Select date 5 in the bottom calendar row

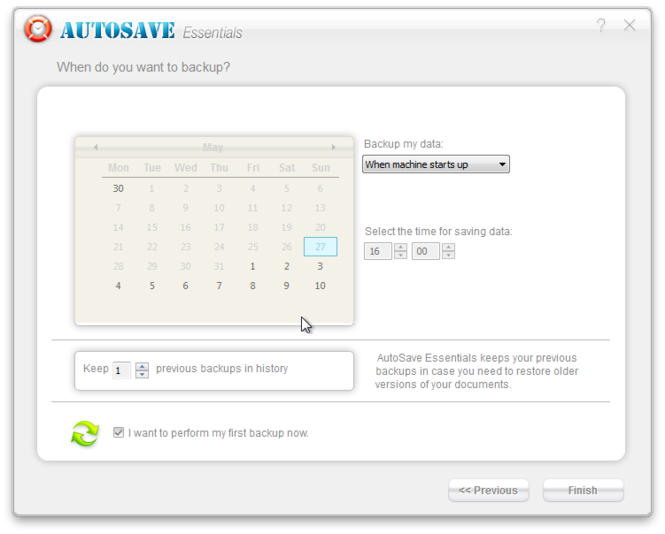152,285
